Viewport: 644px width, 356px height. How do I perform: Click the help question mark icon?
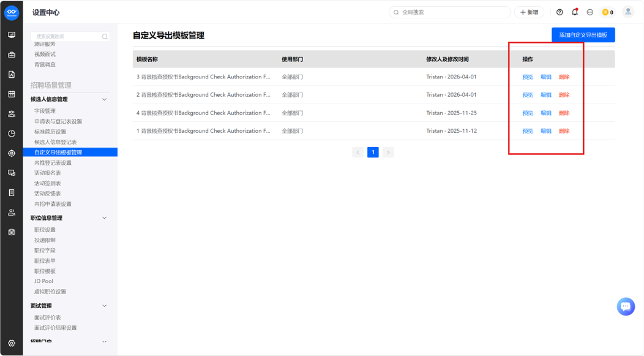pyautogui.click(x=560, y=12)
